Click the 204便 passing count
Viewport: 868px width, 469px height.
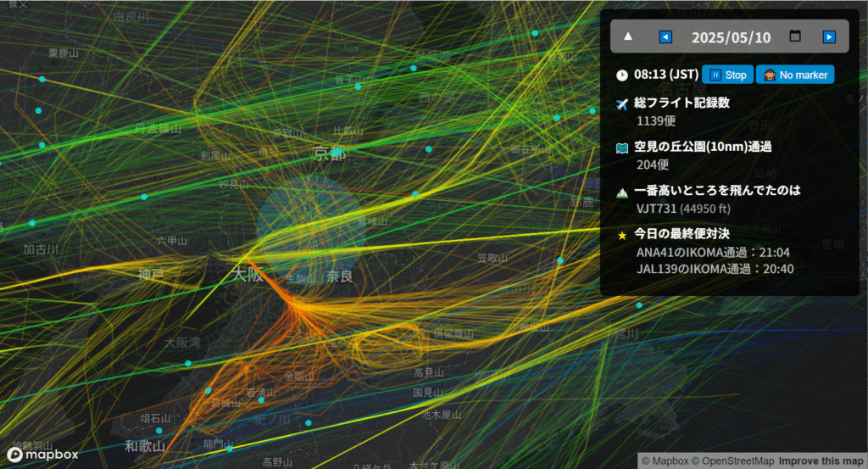[x=653, y=165]
